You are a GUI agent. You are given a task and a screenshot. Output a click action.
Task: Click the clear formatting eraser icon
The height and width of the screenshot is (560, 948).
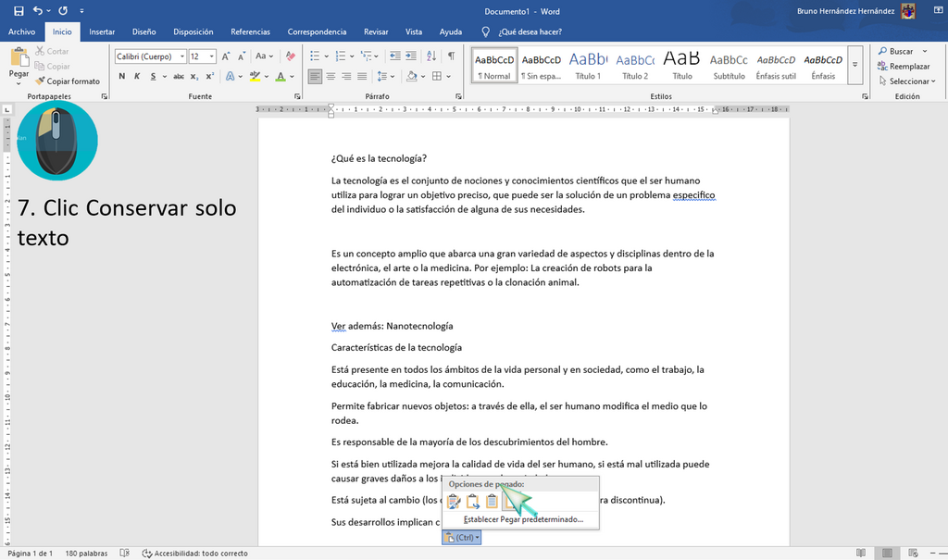click(x=291, y=56)
